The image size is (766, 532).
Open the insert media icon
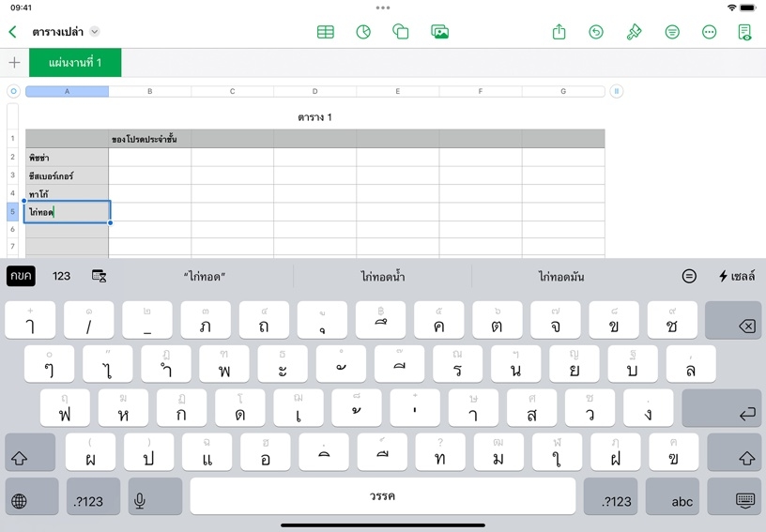[439, 32]
